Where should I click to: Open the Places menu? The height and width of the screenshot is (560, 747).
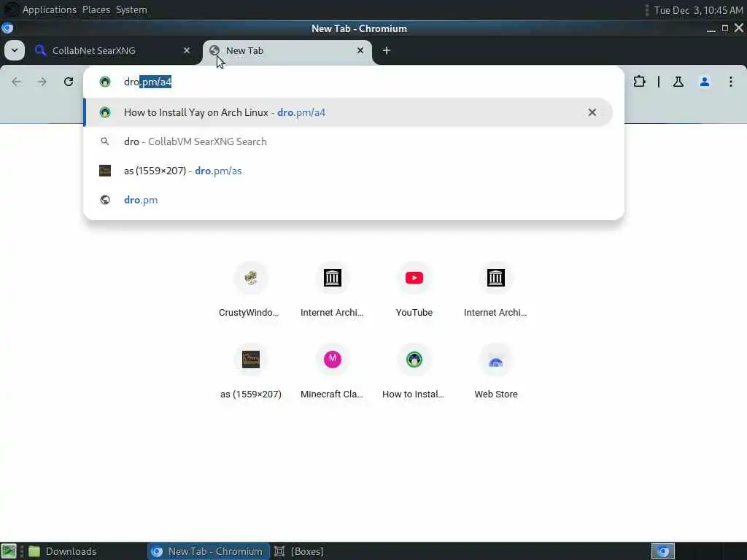pyautogui.click(x=96, y=9)
